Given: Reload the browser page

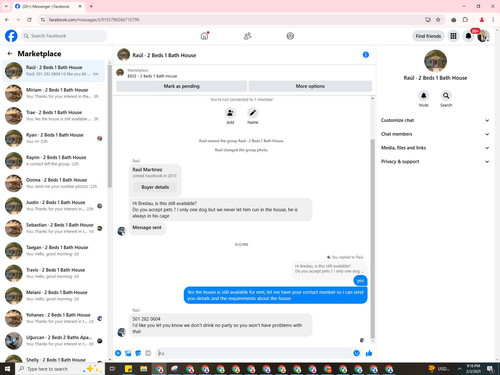Looking at the screenshot, I should tap(29, 20).
